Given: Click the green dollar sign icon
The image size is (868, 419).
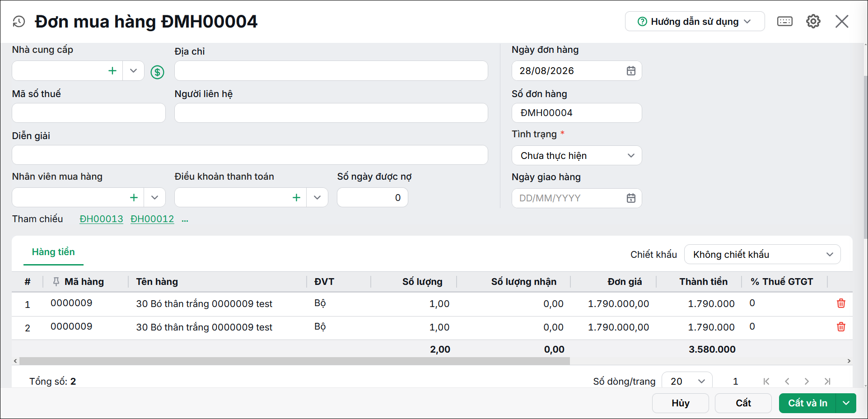Looking at the screenshot, I should [x=157, y=72].
